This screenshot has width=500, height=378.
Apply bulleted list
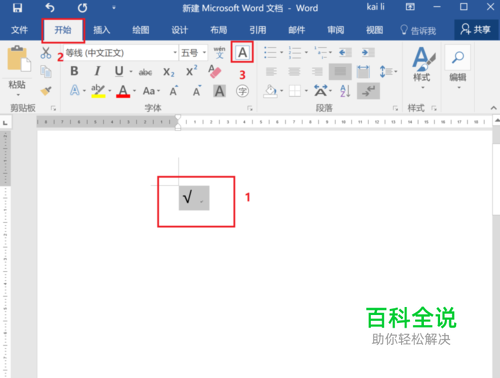[x=270, y=52]
